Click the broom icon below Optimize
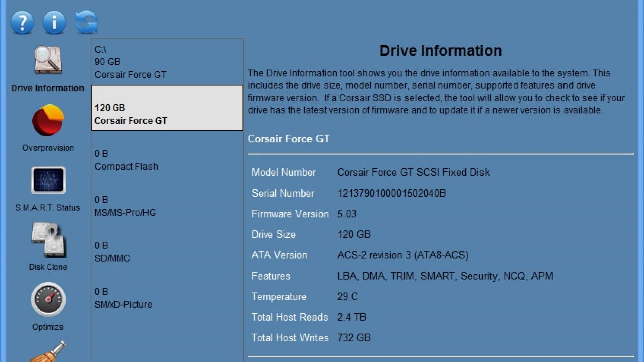This screenshot has width=644, height=362. point(48,352)
